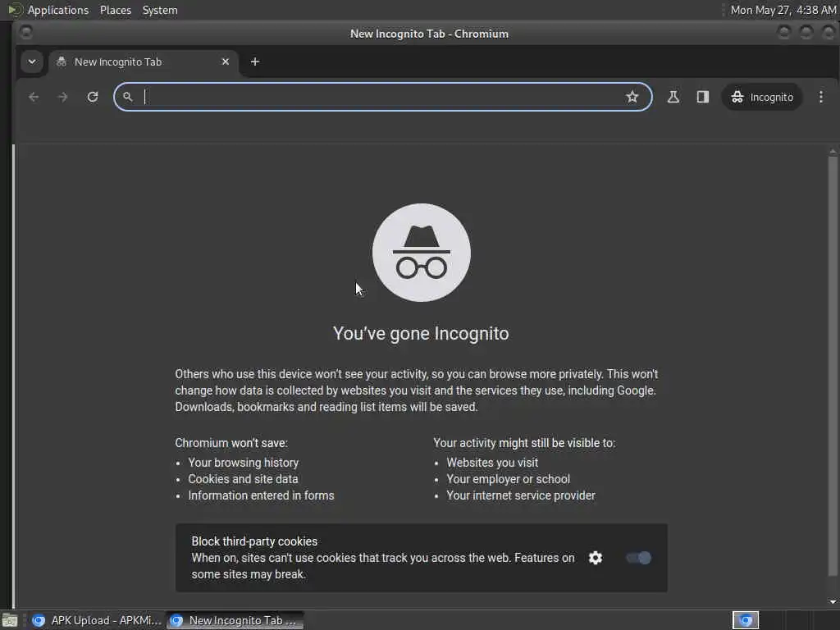The image size is (840, 630).
Task: Click the back navigation arrow
Action: (x=34, y=97)
